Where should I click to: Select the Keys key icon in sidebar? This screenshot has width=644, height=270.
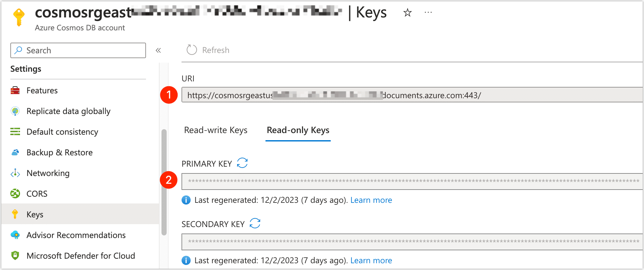[15, 214]
